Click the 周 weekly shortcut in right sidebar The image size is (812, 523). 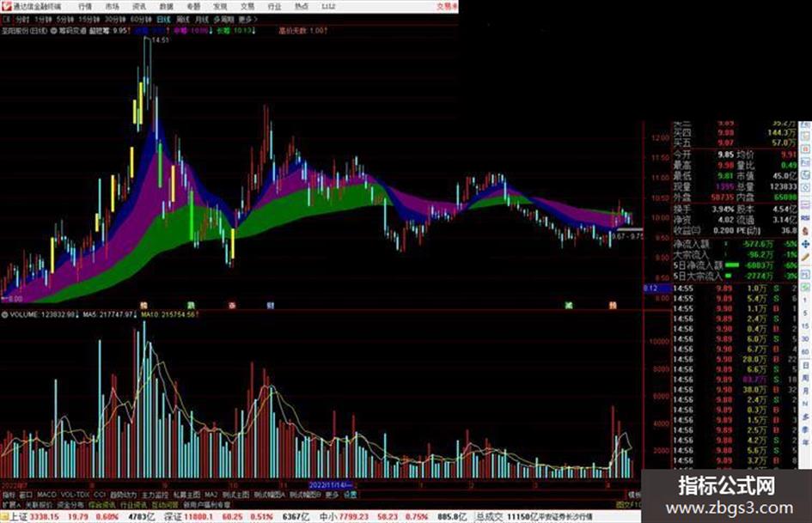tap(805, 378)
